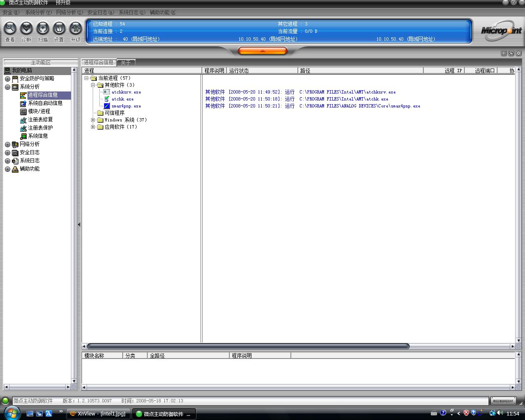The image size is (525, 420).
Task: Open the 网络分析 menu
Action: coord(69,12)
